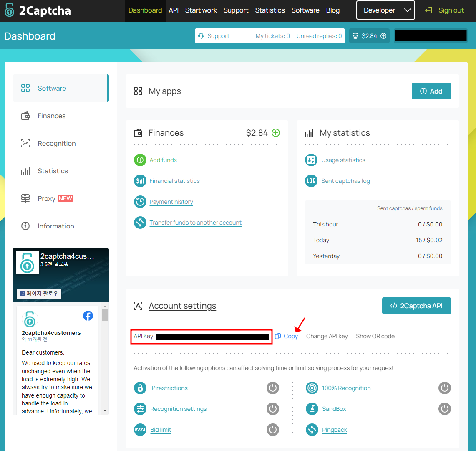This screenshot has width=476, height=451.
Task: Open Recognition from the sidebar
Action: [x=56, y=143]
